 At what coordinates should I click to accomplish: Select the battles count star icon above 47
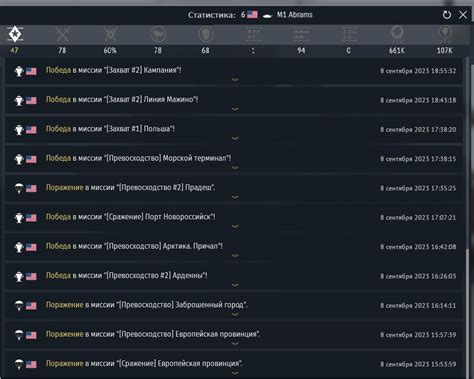[15, 34]
